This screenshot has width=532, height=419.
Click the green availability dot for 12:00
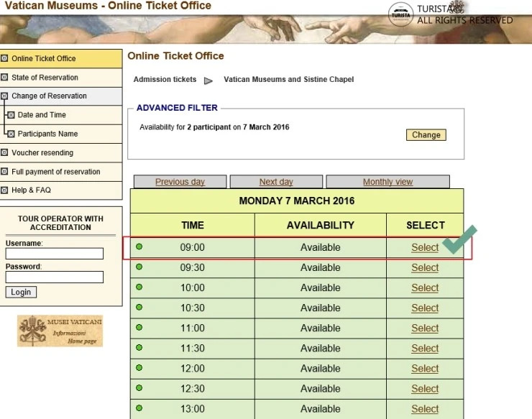(139, 368)
